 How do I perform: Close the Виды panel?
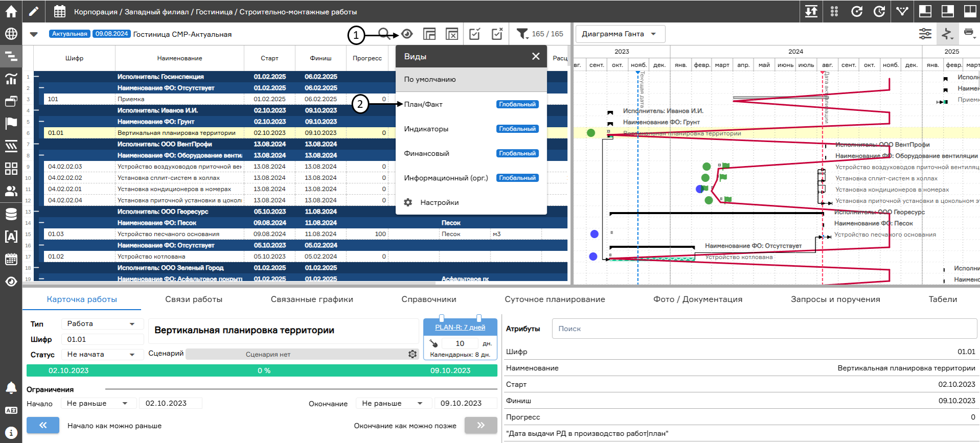click(x=535, y=56)
